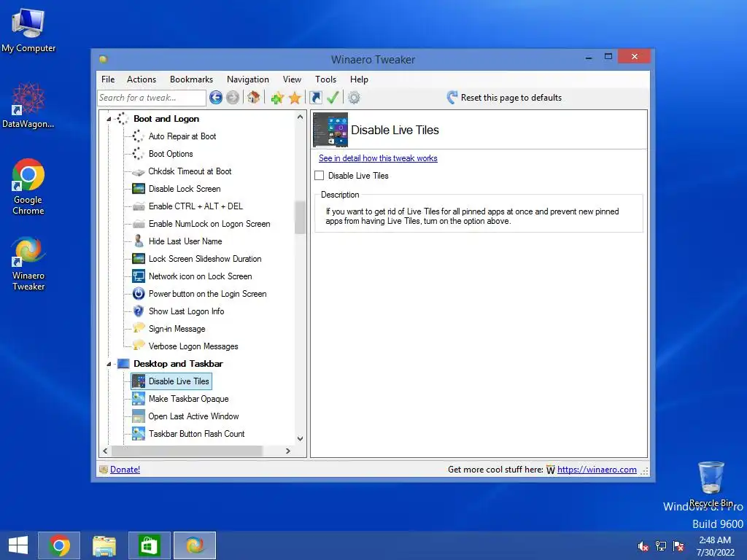The width and height of the screenshot is (747, 560).
Task: Click the Disable Live Tiles header thumbnail
Action: click(330, 130)
